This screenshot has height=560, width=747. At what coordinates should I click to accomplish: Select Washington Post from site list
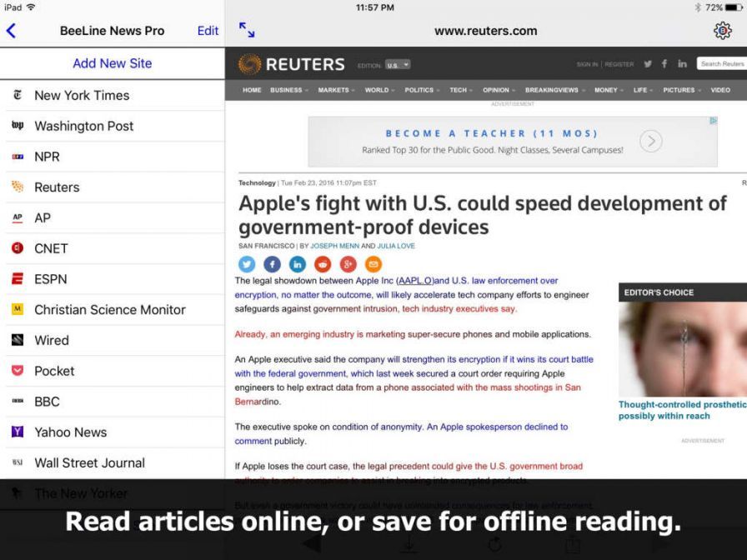point(83,126)
